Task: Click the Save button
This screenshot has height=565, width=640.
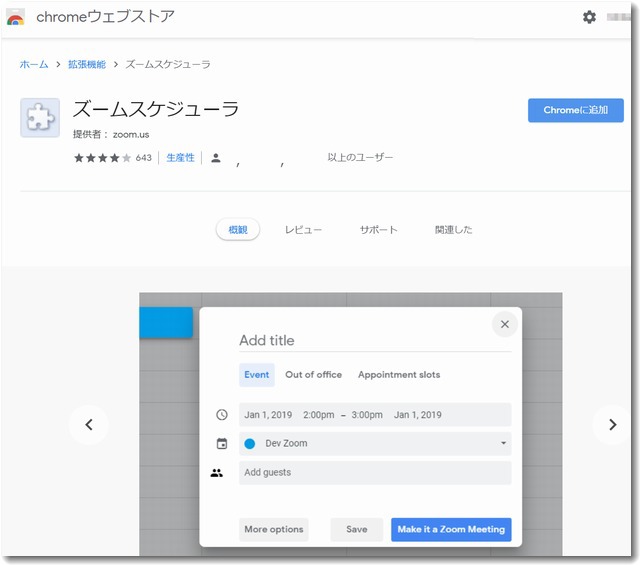Action: click(x=357, y=529)
